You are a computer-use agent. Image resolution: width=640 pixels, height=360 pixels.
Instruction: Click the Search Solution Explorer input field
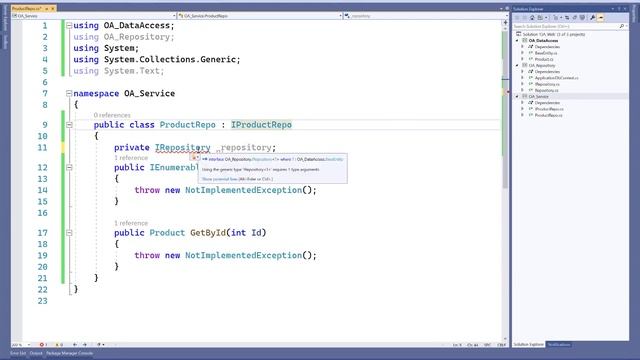point(566,26)
